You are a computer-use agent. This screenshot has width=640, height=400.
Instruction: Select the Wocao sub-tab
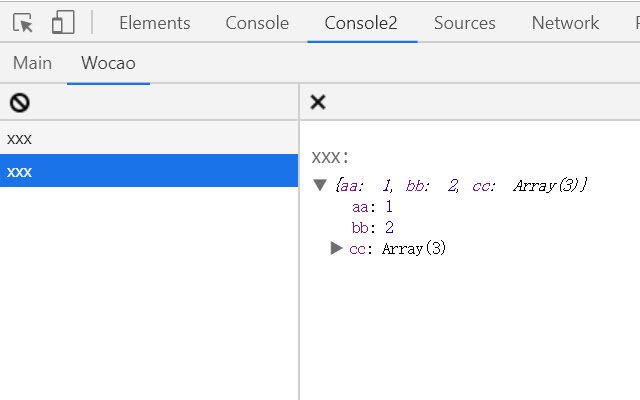(108, 63)
